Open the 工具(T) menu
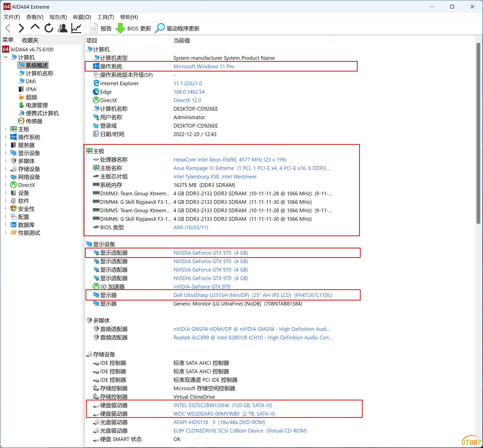This screenshot has height=448, width=483. 106,17
